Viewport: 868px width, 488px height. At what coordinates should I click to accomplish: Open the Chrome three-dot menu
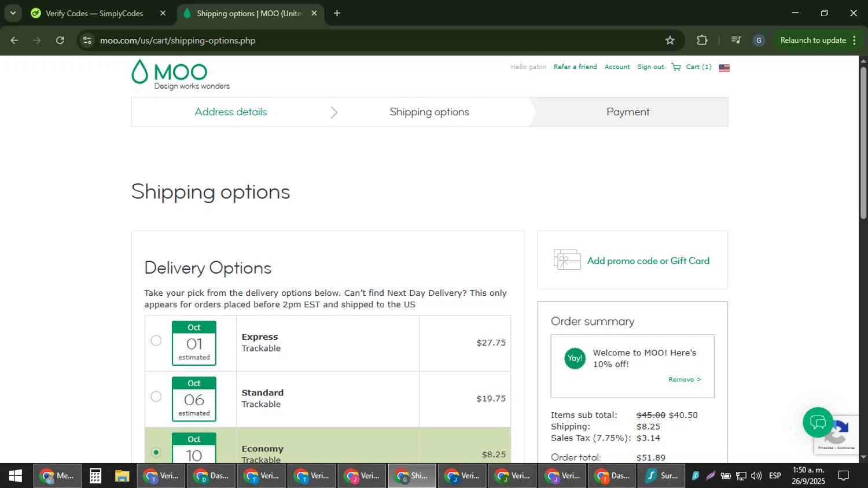(855, 41)
